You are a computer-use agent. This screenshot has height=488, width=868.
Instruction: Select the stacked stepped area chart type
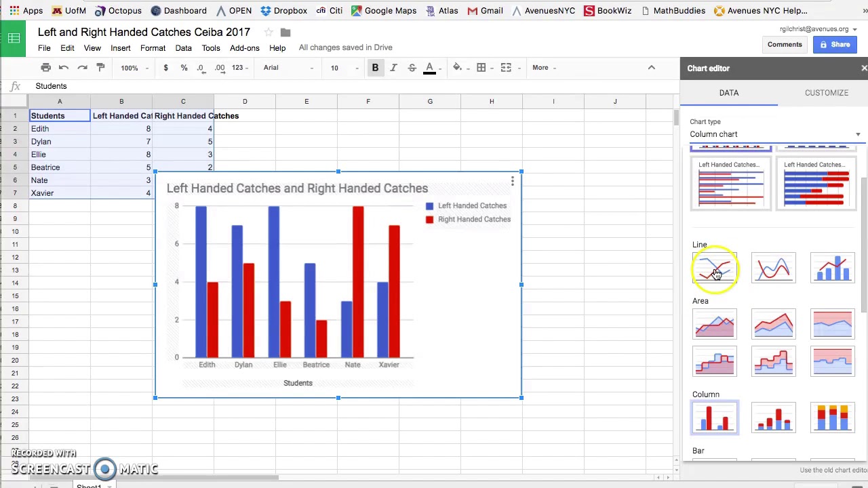click(774, 361)
